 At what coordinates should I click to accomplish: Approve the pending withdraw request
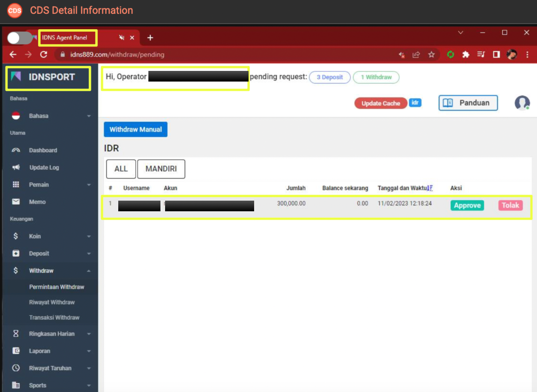(x=467, y=205)
